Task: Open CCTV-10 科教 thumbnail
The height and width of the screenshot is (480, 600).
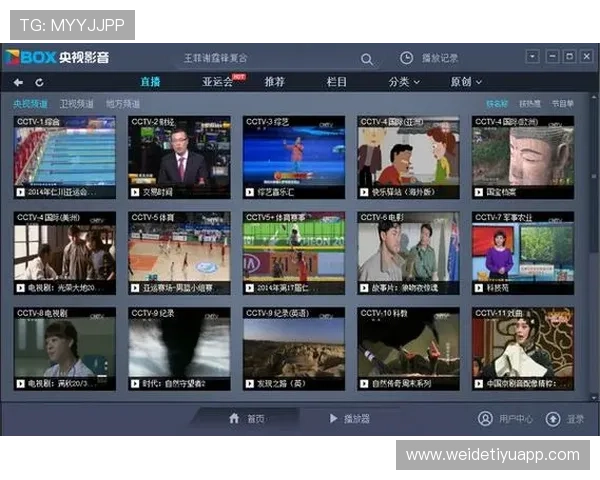Action: pyautogui.click(x=408, y=348)
